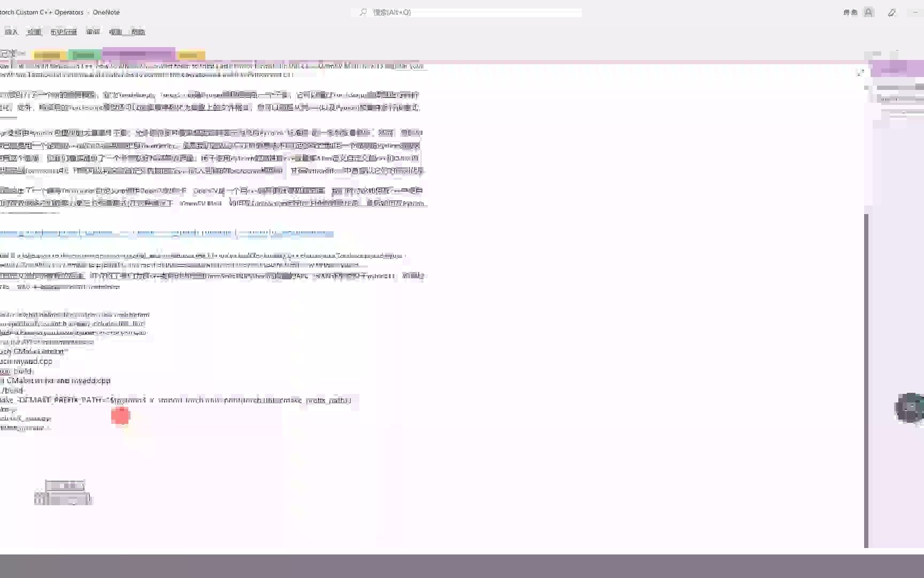924x578 pixels.
Task: Click the cmake -DCMAKE_PREFIX_PATH command line
Action: [x=176, y=400]
